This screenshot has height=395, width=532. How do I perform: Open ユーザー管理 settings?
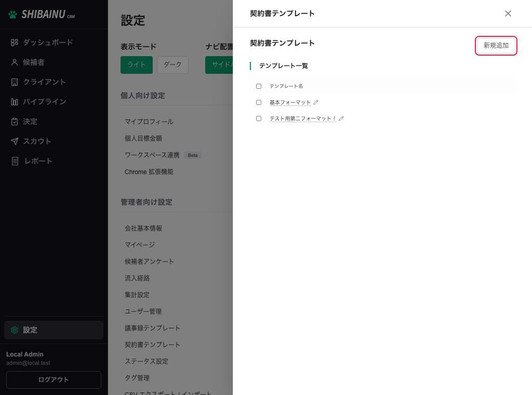(143, 311)
